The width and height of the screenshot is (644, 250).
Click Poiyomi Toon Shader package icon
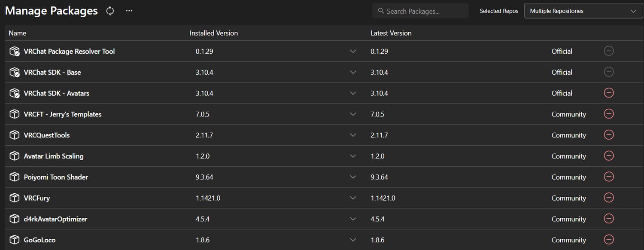(15, 177)
